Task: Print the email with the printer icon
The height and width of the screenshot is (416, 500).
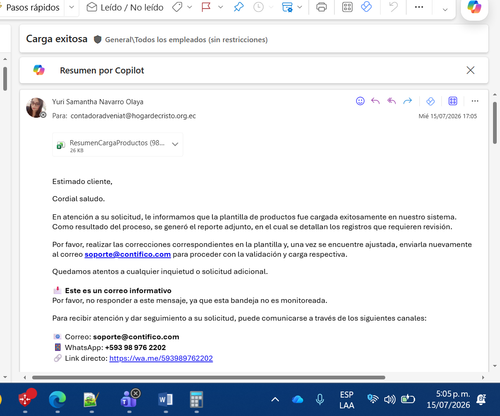Action: 321,7
